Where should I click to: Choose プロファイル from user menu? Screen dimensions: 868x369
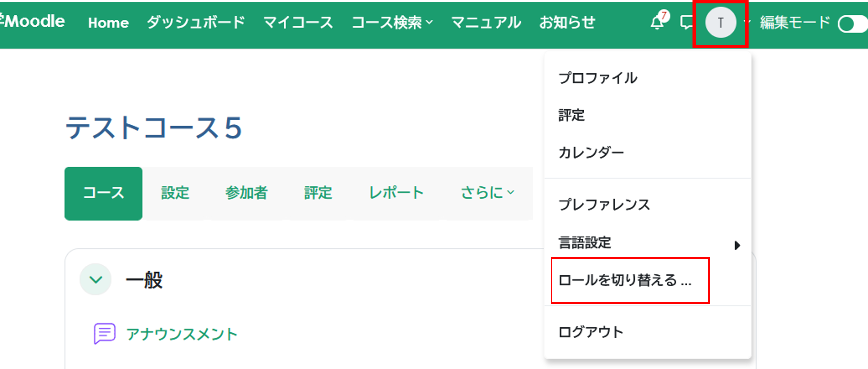tap(598, 78)
